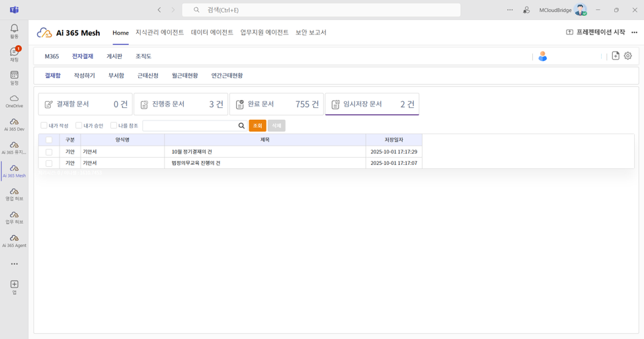Open OneDrive from the sidebar
This screenshot has width=644, height=339.
(14, 101)
